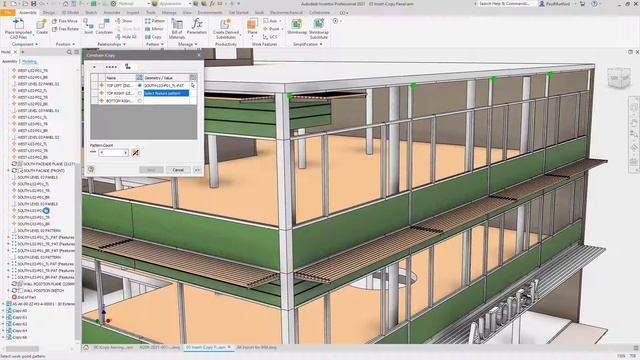
Task: Create a UCS work feature
Action: click(270, 37)
